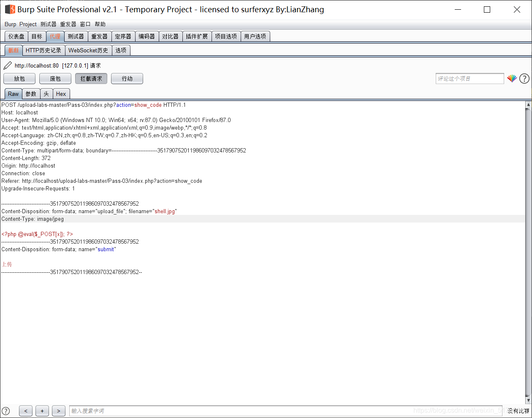Screen dimensions: 532x418
Task: Click the scrollbar up arrow in request editor
Action: tap(528, 104)
